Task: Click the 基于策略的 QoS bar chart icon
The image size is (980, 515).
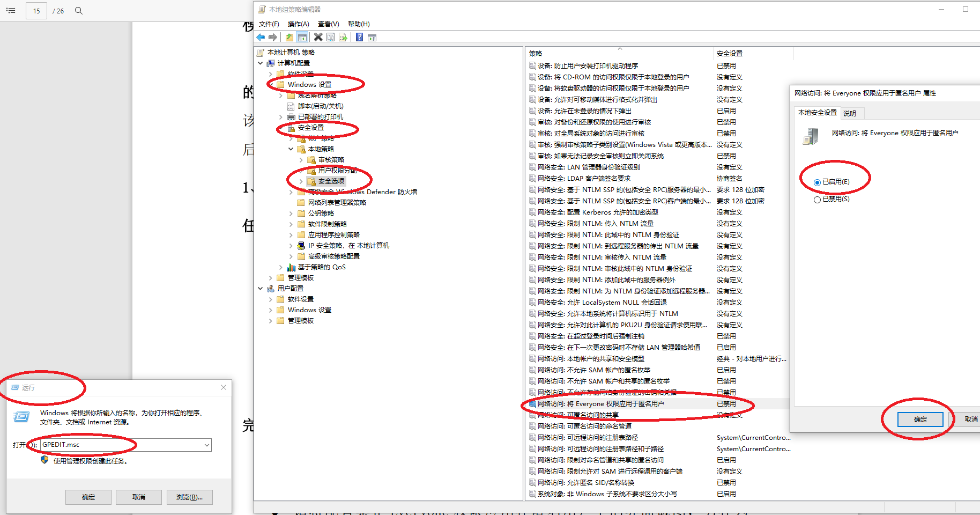Action: coord(291,267)
